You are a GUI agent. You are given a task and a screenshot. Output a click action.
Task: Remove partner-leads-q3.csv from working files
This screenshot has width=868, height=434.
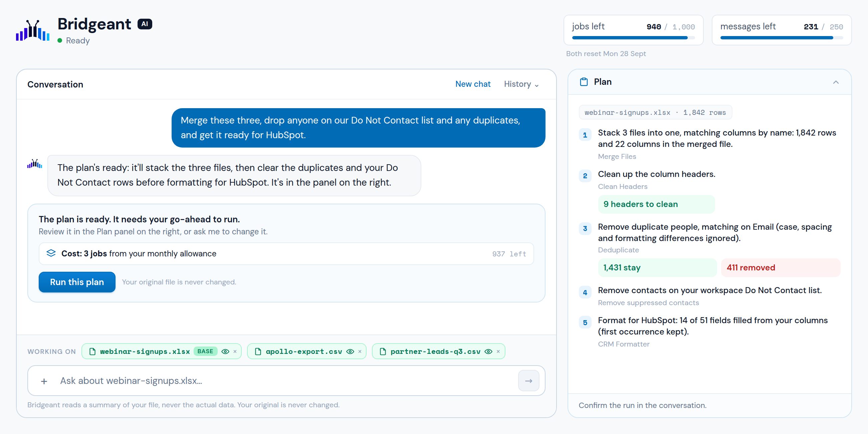498,352
